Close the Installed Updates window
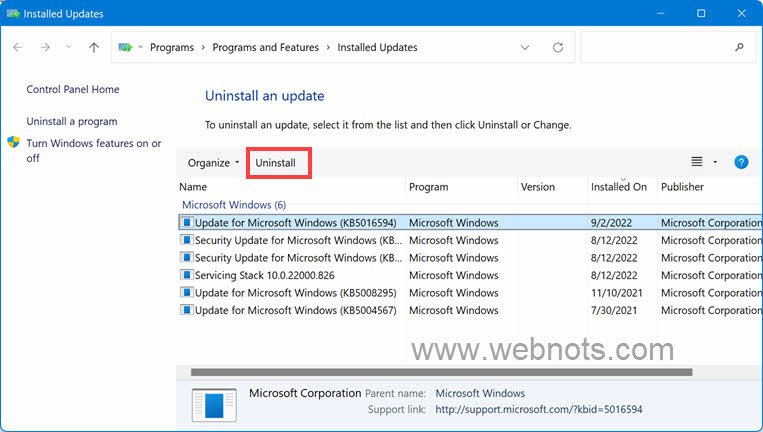 742,13
